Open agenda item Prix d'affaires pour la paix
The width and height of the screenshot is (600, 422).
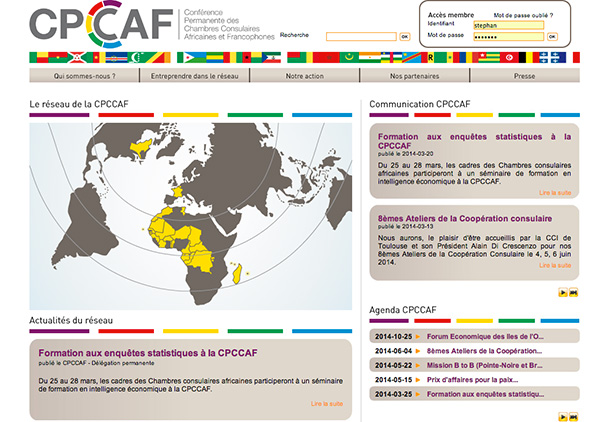click(x=473, y=380)
